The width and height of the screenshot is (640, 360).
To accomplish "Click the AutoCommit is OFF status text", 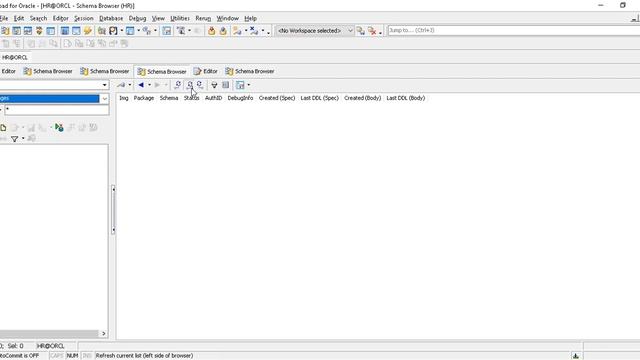I will tap(19, 356).
